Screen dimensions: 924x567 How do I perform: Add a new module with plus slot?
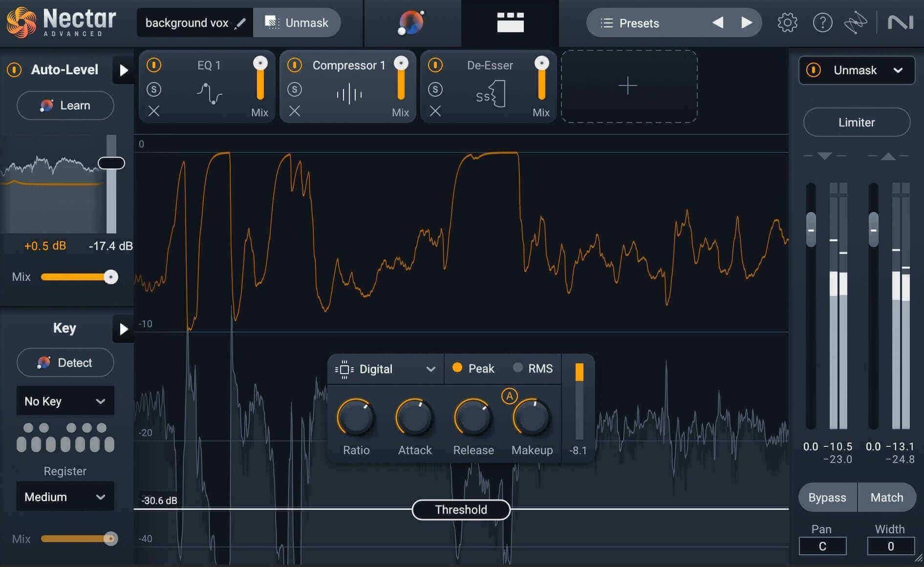coord(629,86)
